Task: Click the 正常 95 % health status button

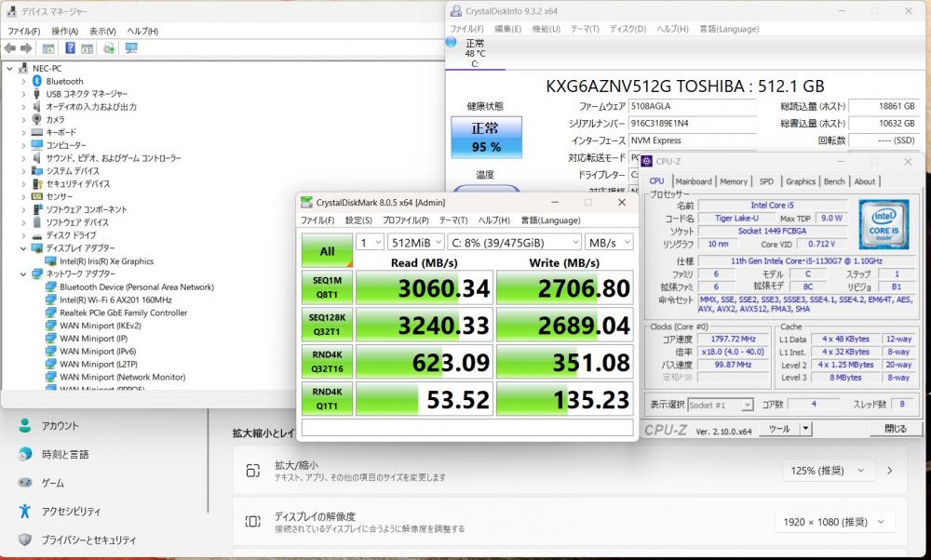Action: click(x=486, y=138)
